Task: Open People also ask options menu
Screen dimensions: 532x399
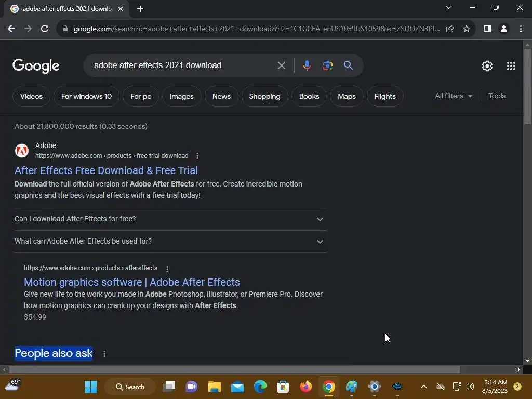Action: [104, 353]
